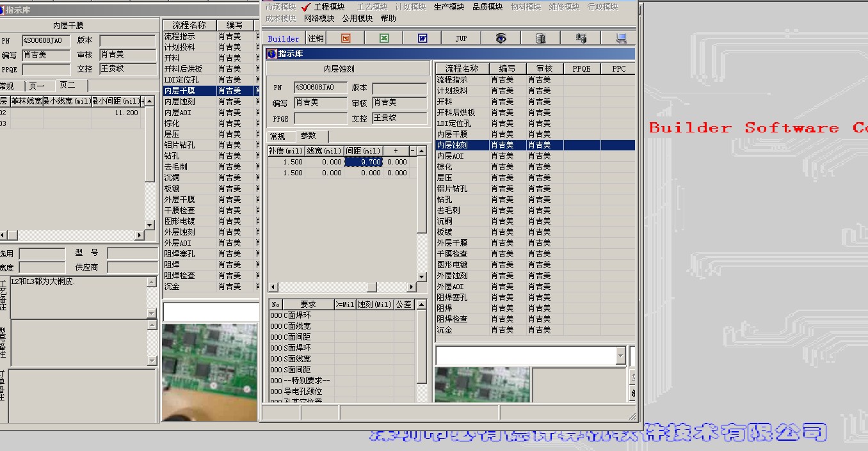Screen dimensions: 868x451
Task: Select 铝片钻孔 row in front process list
Action: click(x=534, y=189)
